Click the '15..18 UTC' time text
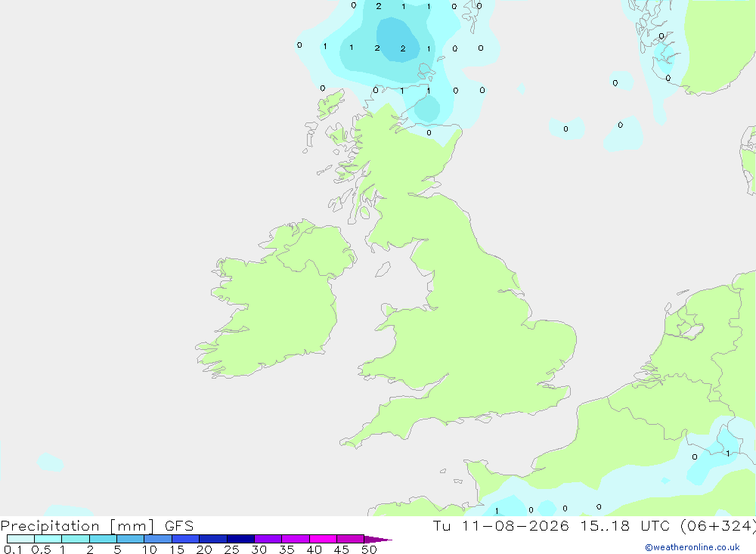 (x=625, y=526)
